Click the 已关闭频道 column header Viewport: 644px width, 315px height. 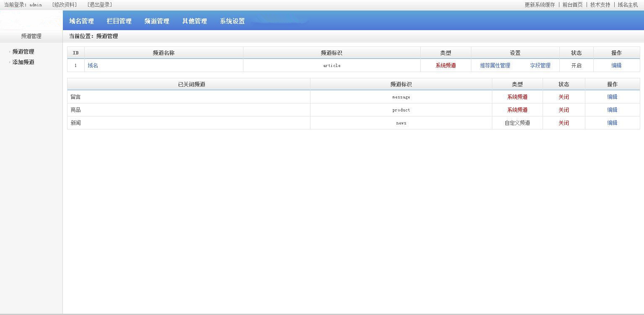(189, 84)
